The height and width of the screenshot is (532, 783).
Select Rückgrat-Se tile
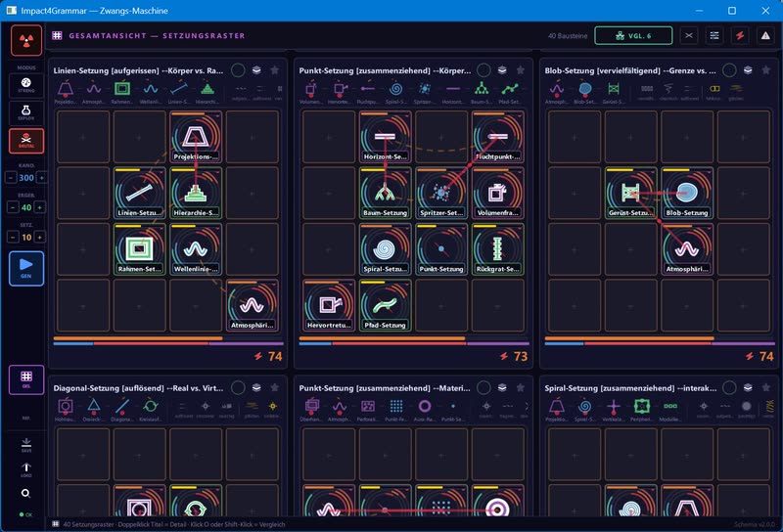[x=498, y=249]
